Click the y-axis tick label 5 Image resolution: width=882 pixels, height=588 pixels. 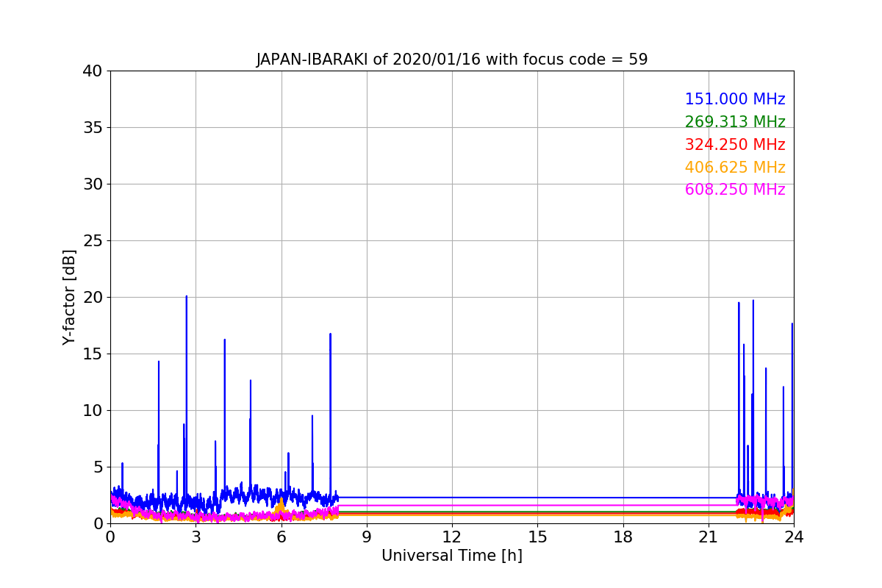click(98, 467)
